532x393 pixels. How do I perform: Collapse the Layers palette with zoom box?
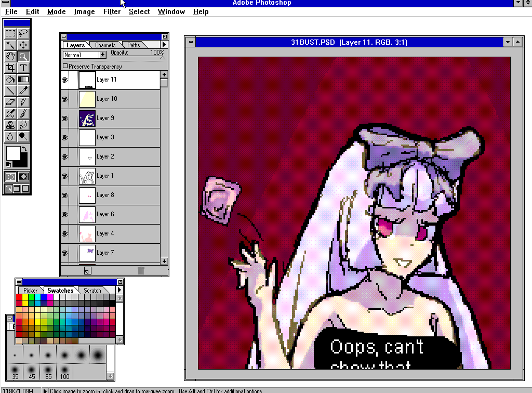point(165,36)
